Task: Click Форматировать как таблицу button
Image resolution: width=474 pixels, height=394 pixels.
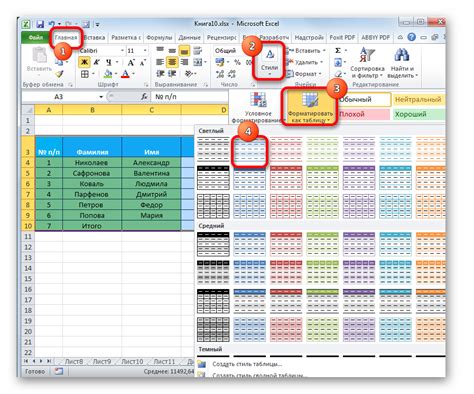Action: click(310, 106)
